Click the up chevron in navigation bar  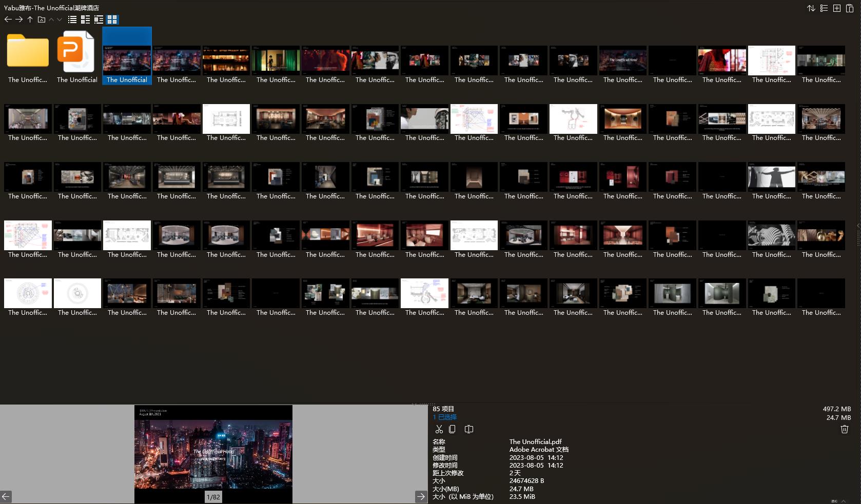coord(51,19)
